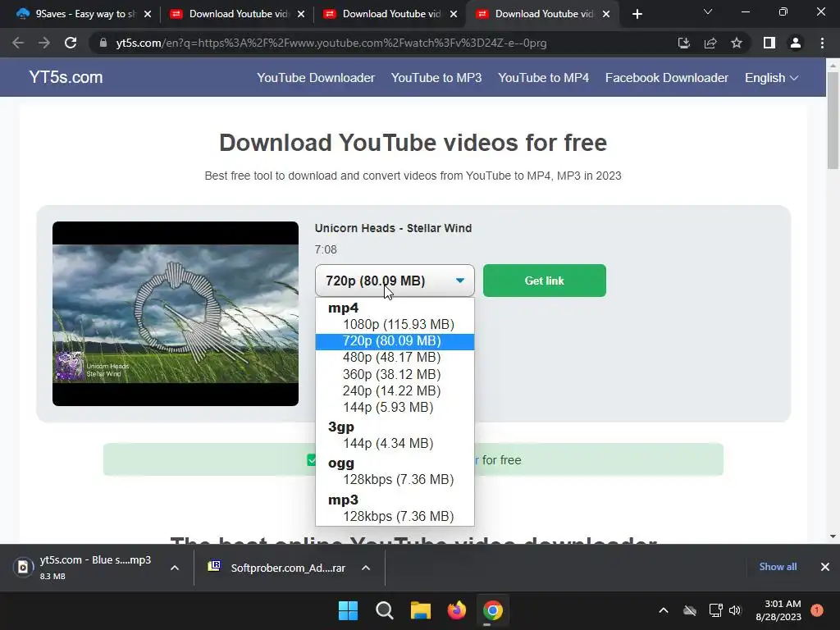Image resolution: width=840 pixels, height=630 pixels.
Task: View site information lock icon
Action: 103,43
